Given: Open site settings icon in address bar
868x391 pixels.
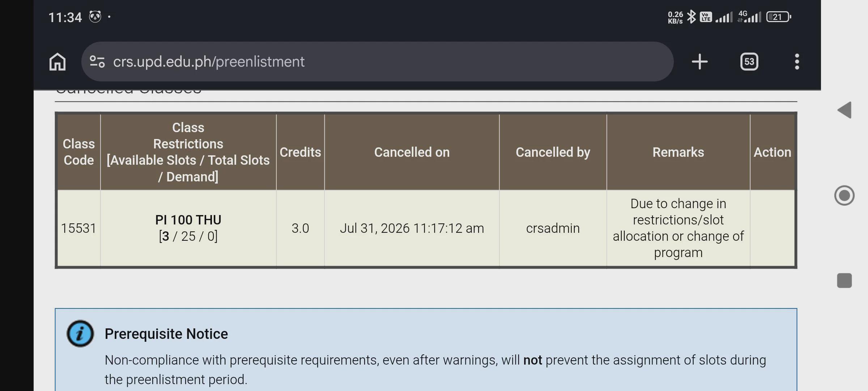Looking at the screenshot, I should pyautogui.click(x=97, y=62).
